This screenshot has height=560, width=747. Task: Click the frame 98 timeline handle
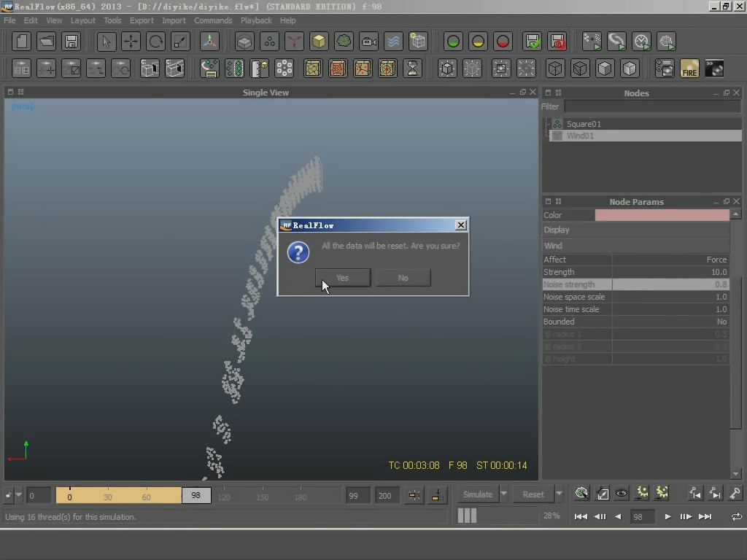(196, 495)
